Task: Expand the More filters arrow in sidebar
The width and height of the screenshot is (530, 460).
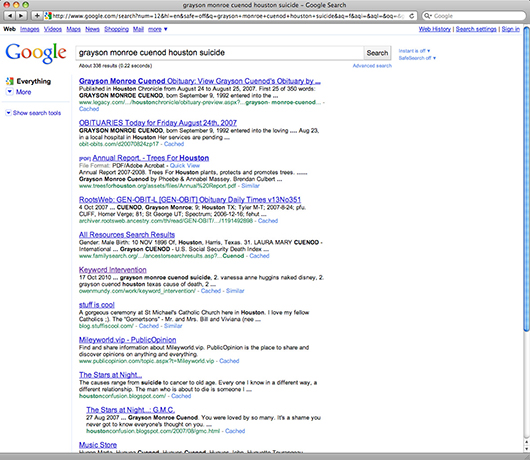Action: pos(9,92)
